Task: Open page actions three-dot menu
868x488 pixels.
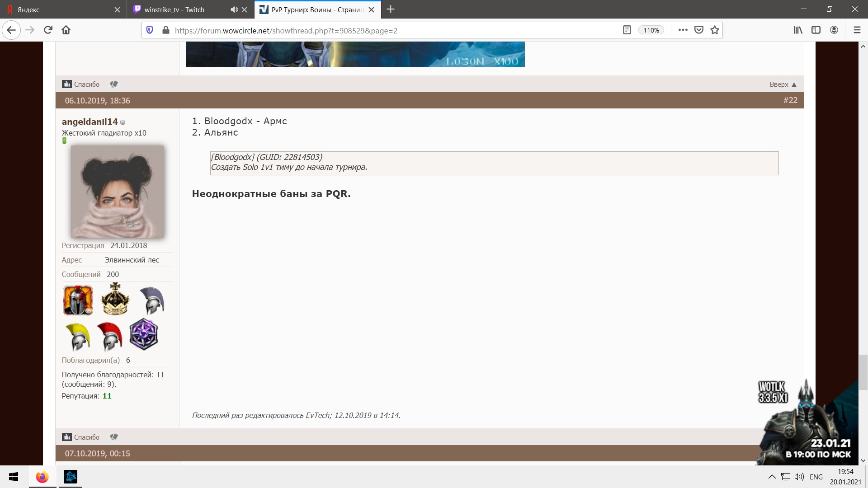Action: 683,30
